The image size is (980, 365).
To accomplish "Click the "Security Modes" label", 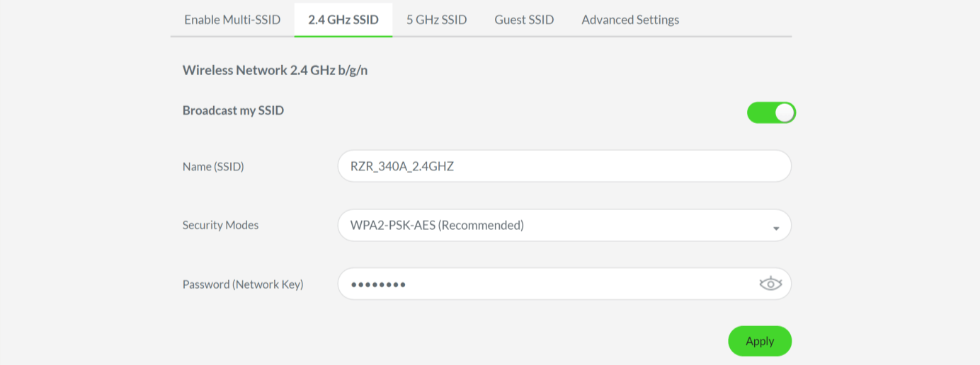I will click(x=220, y=226).
